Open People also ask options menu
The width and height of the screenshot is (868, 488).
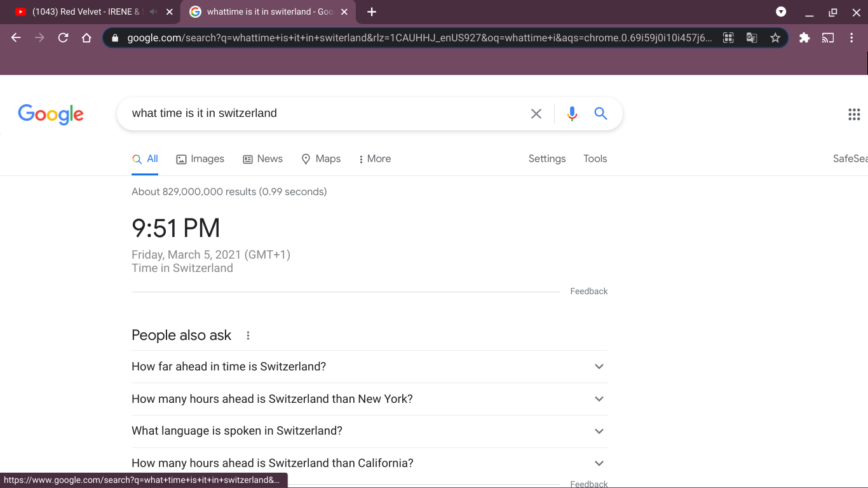click(248, 335)
